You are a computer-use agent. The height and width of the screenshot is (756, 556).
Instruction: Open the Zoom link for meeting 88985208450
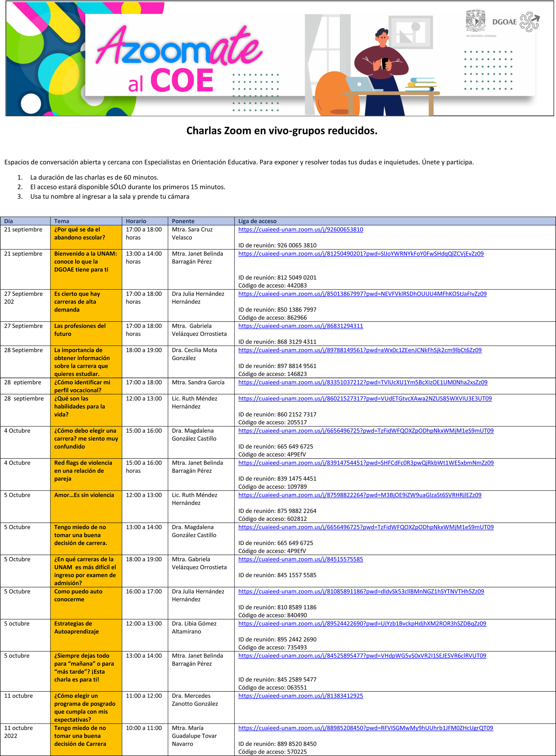click(365, 728)
